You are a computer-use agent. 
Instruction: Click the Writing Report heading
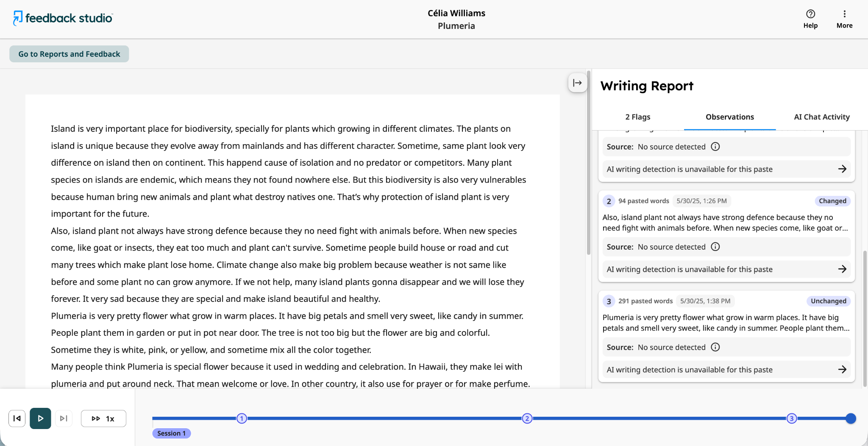[x=647, y=86]
